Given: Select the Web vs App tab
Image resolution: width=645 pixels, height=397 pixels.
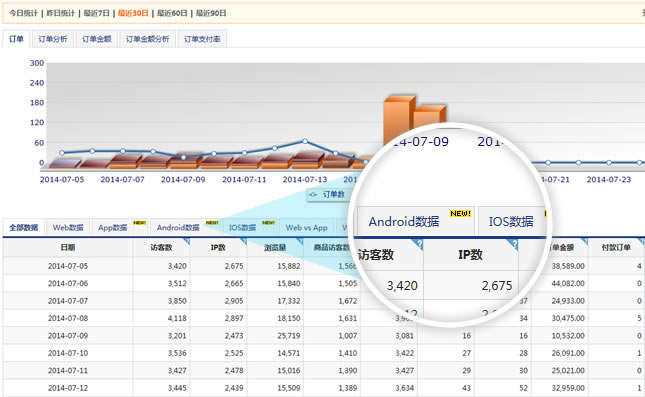Looking at the screenshot, I should click(306, 228).
